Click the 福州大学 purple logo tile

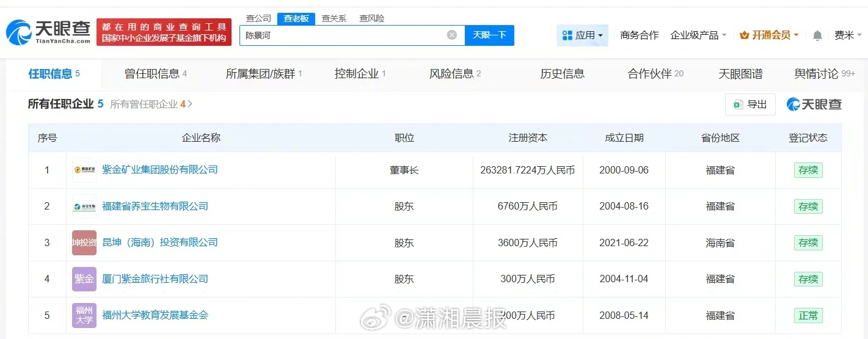click(84, 315)
